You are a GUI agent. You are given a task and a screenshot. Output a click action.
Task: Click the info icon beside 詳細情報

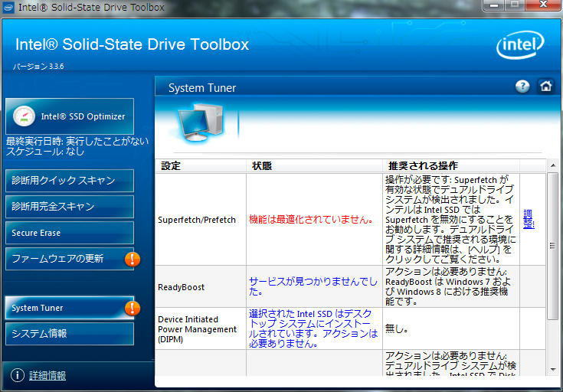click(17, 375)
